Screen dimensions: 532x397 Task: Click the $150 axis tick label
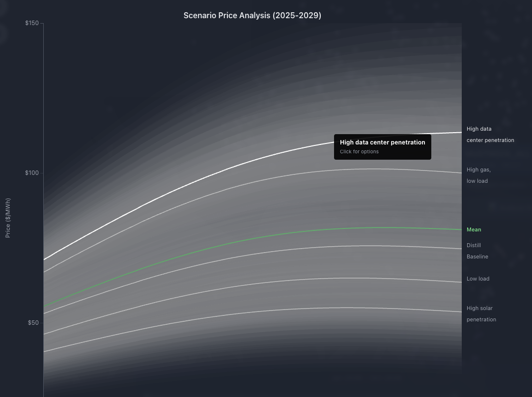[31, 23]
